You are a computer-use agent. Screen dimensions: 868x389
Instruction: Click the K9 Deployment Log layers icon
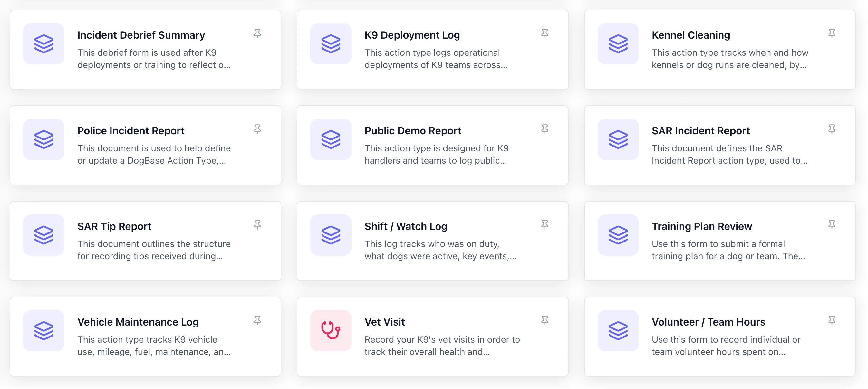point(331,44)
